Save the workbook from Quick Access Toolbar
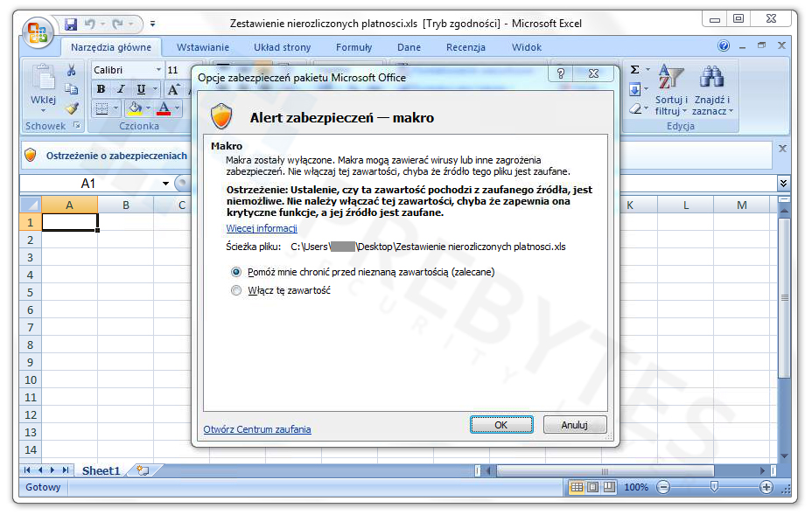Image resolution: width=812 pixels, height=515 pixels. (70, 24)
